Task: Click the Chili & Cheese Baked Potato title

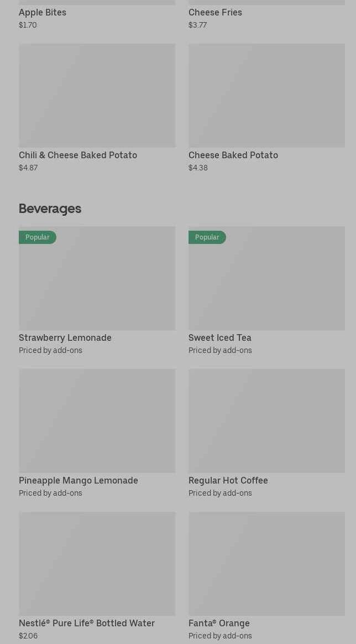Action: (x=78, y=155)
